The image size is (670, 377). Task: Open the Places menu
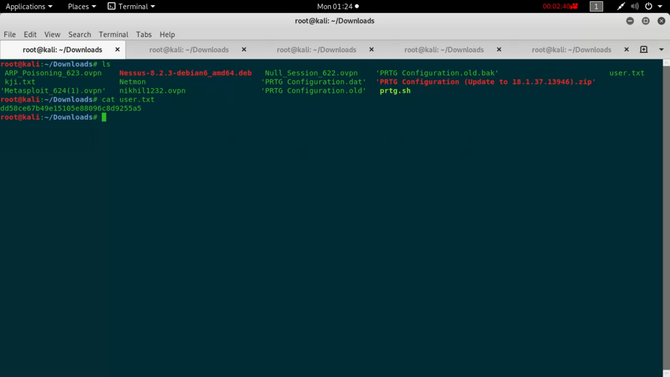(82, 6)
